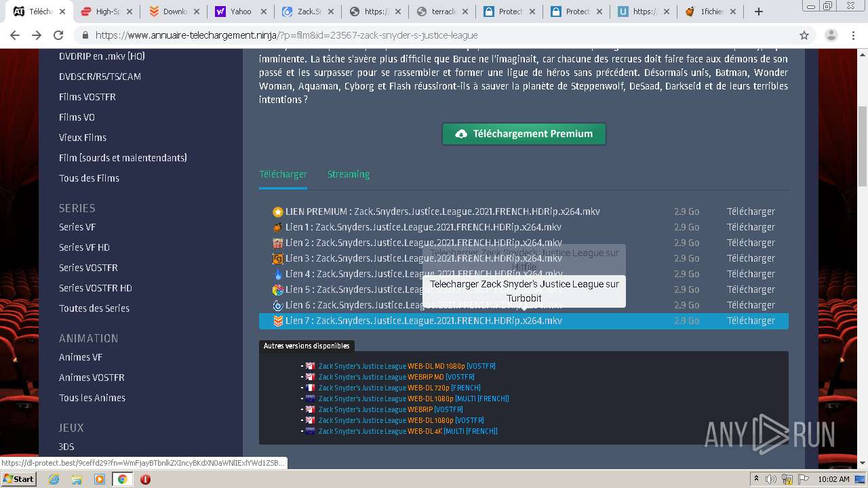This screenshot has height=488, width=868.
Task: Select the Télécharger tab
Action: 283,174
